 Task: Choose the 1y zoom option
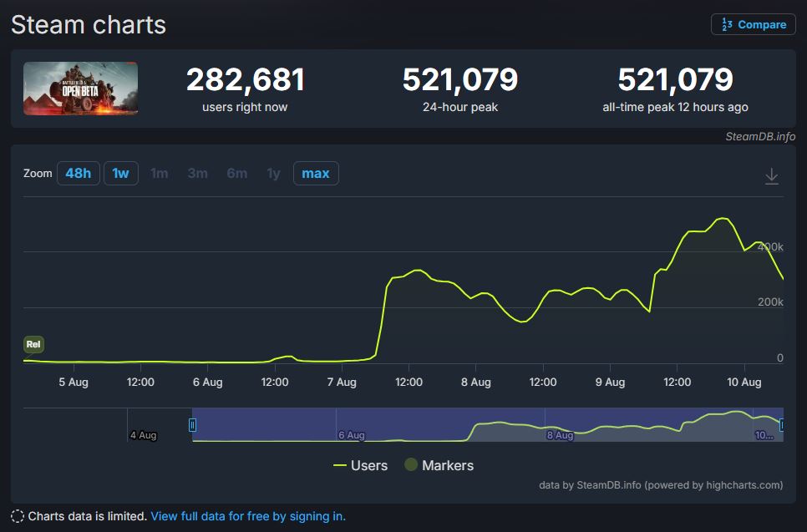pos(273,174)
